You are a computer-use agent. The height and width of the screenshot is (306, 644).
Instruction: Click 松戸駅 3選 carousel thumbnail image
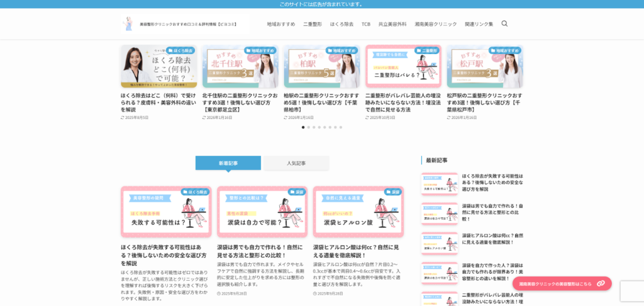[x=485, y=66]
